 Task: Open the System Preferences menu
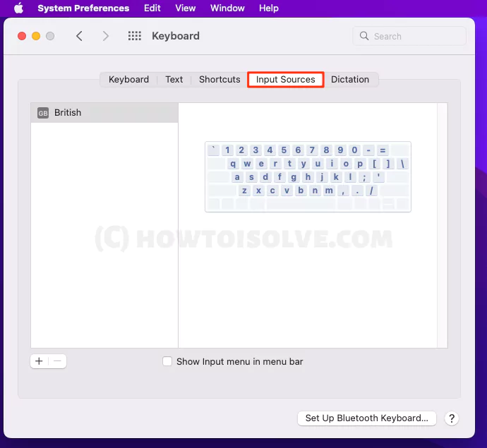pos(83,8)
